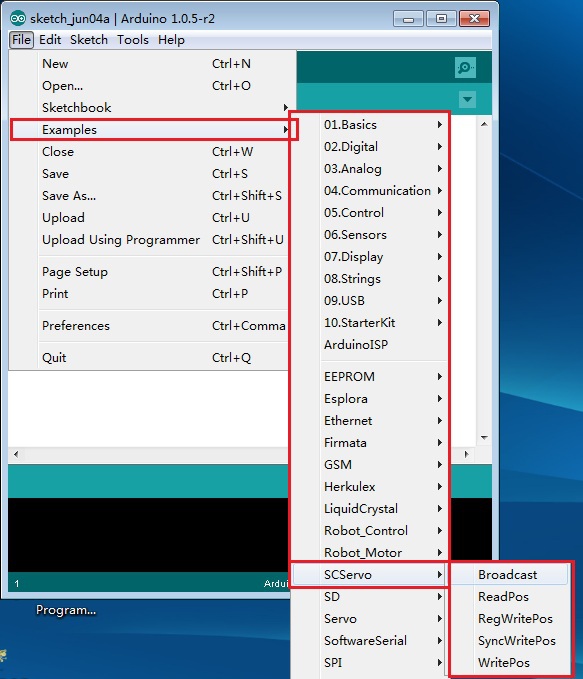Select Upload Using Programmer
The height and width of the screenshot is (679, 583).
[x=149, y=239]
